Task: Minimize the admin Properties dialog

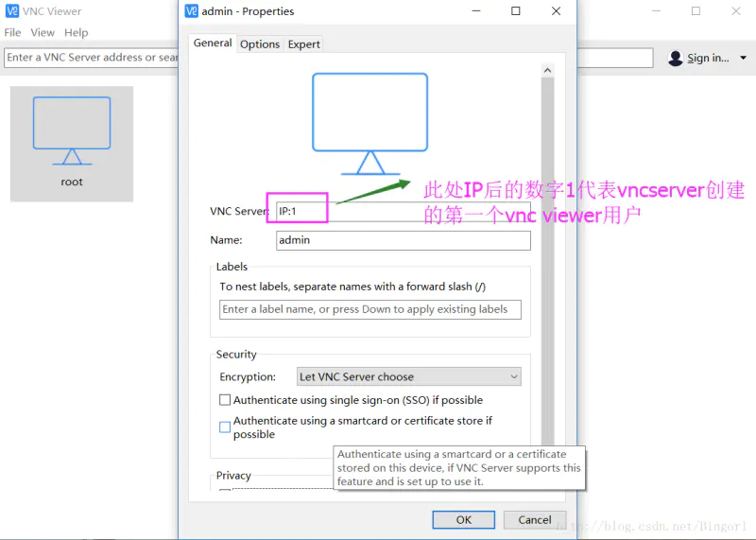Action: coord(476,11)
